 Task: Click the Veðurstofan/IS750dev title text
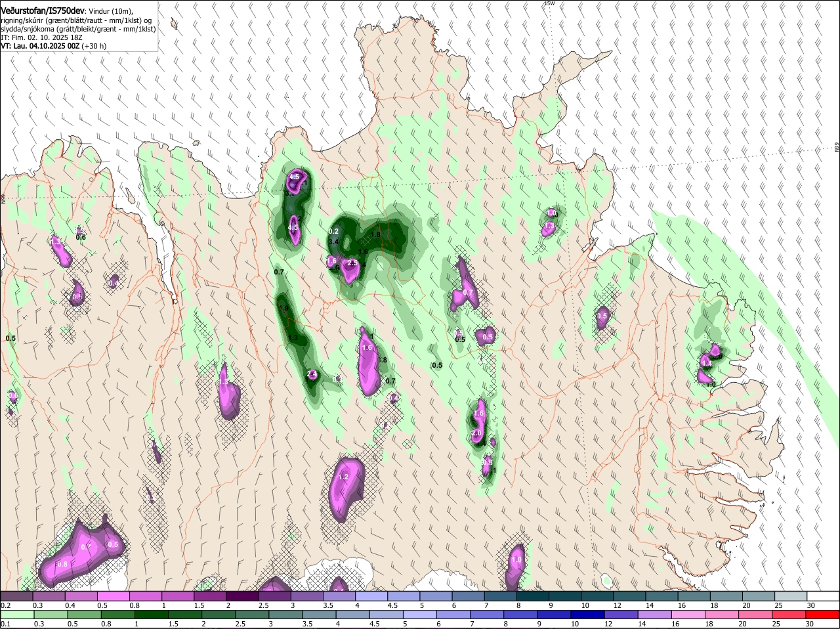[43, 11]
